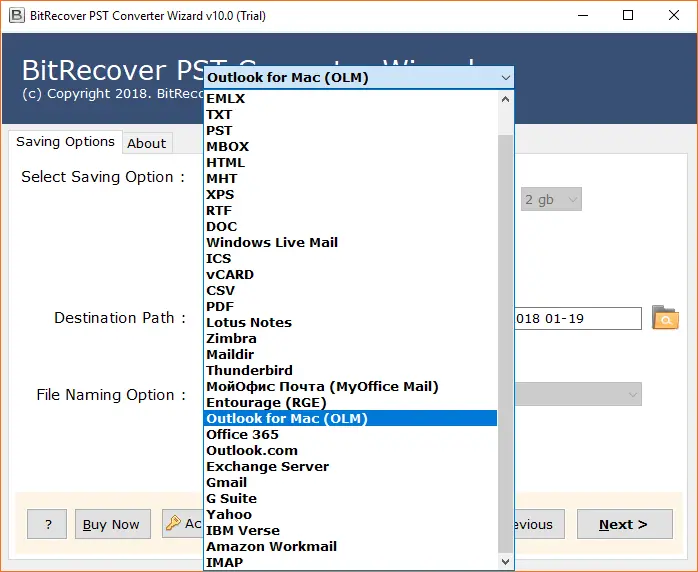Choose EMLX from the format list
The image size is (698, 572).
350,98
